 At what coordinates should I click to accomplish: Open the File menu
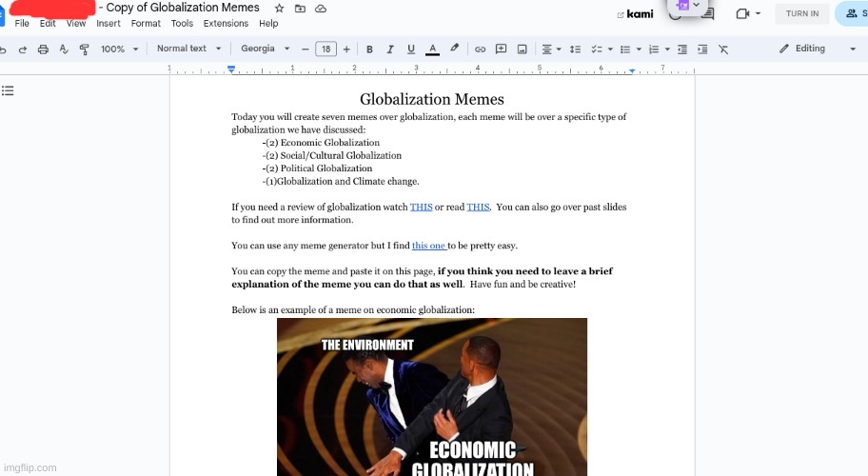tap(22, 23)
